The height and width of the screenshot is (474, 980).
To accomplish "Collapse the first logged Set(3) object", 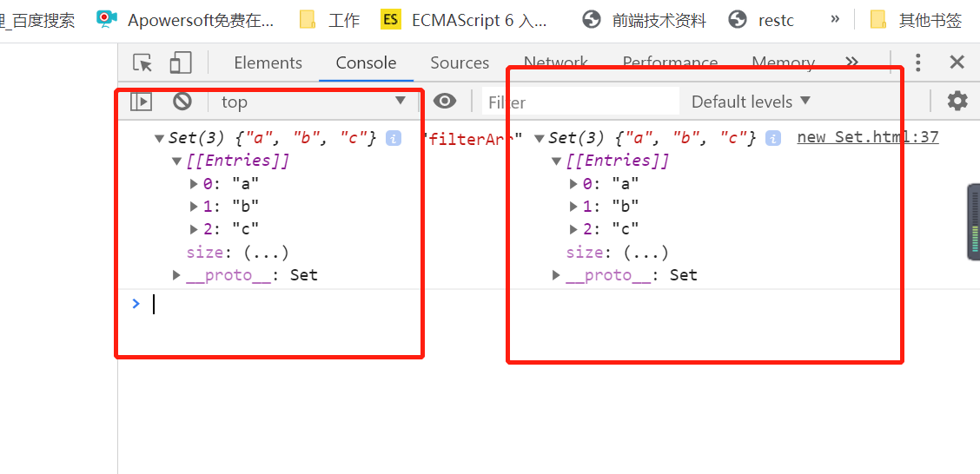I will [x=159, y=139].
